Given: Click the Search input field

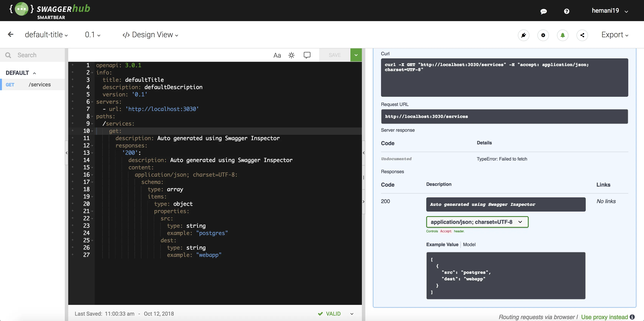Looking at the screenshot, I should coord(38,55).
